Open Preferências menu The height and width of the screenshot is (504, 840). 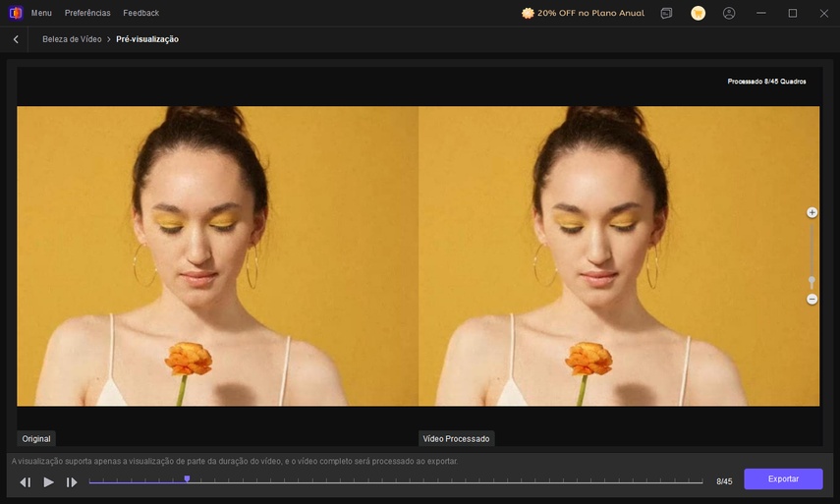[x=87, y=13]
